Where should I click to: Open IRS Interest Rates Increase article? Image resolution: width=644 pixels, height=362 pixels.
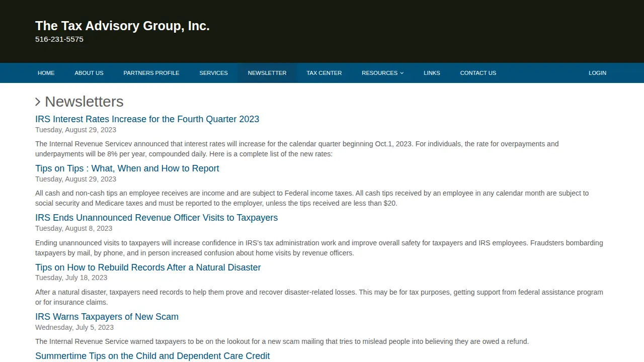point(147,119)
